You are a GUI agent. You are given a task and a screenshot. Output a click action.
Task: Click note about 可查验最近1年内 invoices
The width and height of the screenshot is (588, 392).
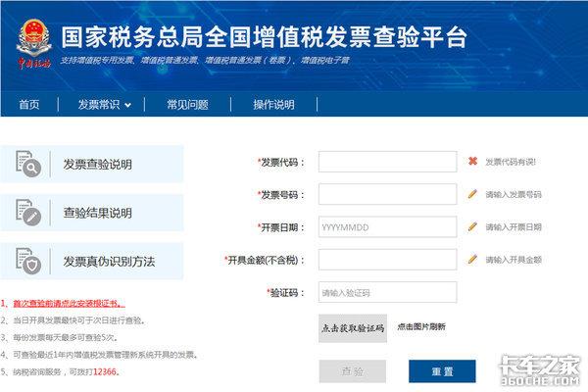(x=106, y=355)
